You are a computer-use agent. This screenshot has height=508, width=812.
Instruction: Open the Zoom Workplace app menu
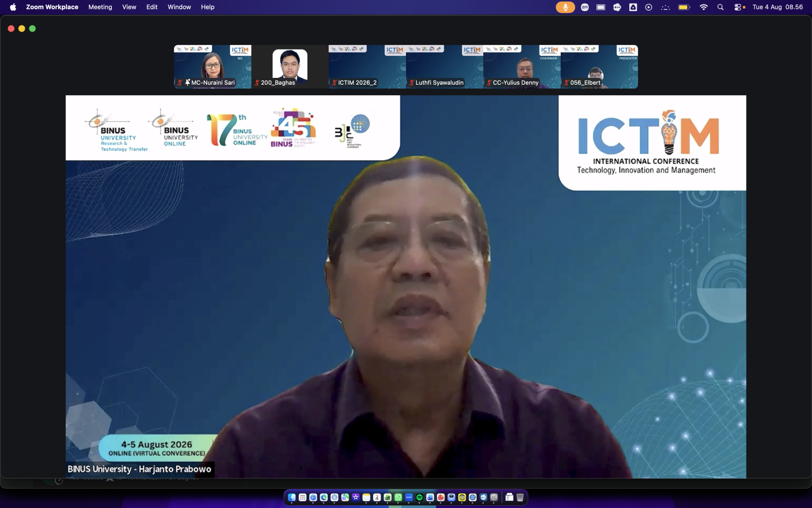pyautogui.click(x=52, y=7)
